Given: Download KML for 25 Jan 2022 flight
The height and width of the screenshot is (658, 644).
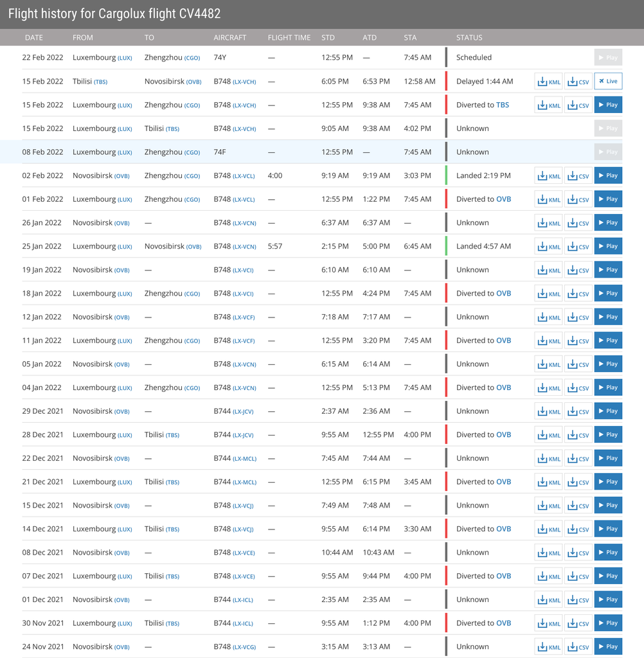Looking at the screenshot, I should pos(549,246).
